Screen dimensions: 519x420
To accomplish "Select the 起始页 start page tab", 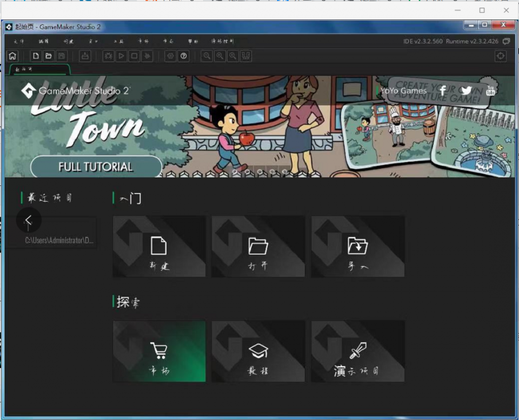I will click(x=39, y=69).
